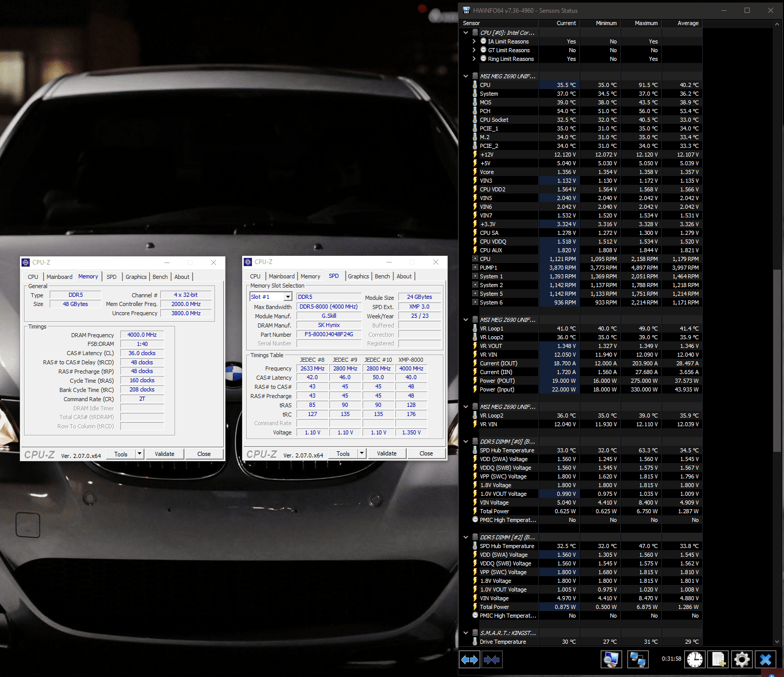
Task: Expand the Ring Limit Reasons entry
Action: (474, 59)
